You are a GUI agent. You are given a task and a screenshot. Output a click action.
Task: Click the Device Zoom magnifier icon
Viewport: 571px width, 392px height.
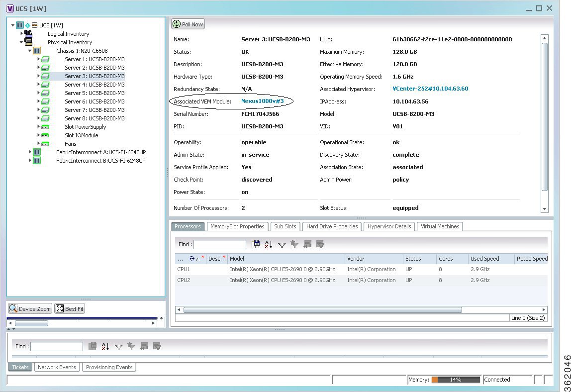tap(13, 308)
